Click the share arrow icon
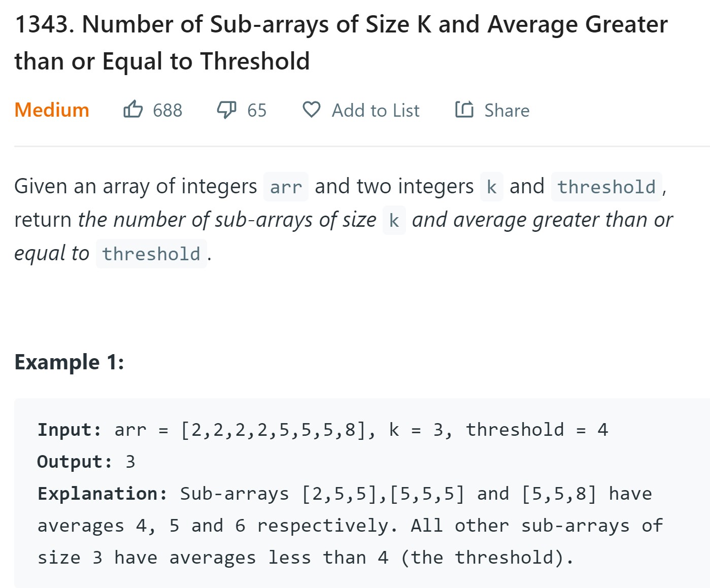Viewport: 710px width, 588px height. point(464,110)
